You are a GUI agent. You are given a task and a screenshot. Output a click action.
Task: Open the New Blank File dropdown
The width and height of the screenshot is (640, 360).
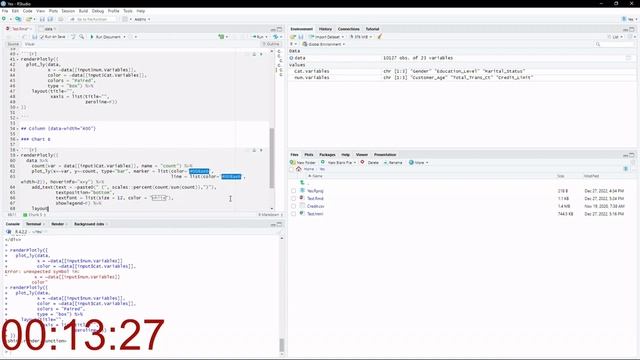[x=338, y=162]
